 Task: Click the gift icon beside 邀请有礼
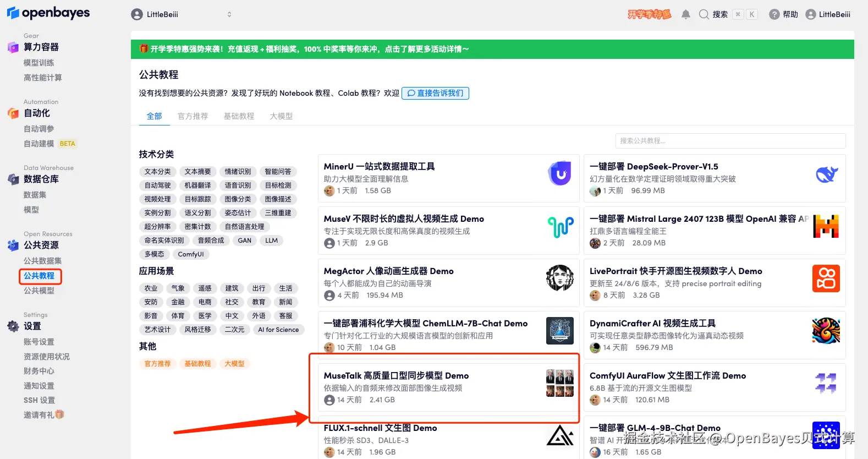click(59, 414)
